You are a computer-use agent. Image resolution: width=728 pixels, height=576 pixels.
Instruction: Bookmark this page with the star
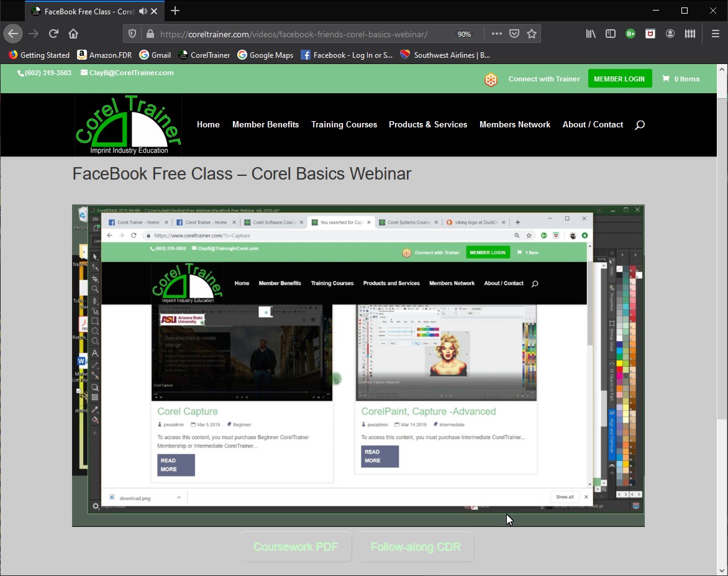(x=532, y=34)
